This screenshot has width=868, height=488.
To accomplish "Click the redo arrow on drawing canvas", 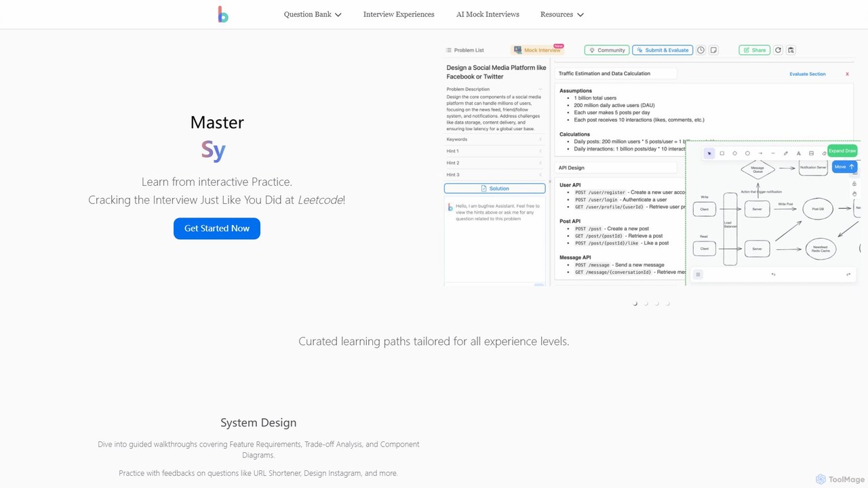I will pyautogui.click(x=848, y=274).
